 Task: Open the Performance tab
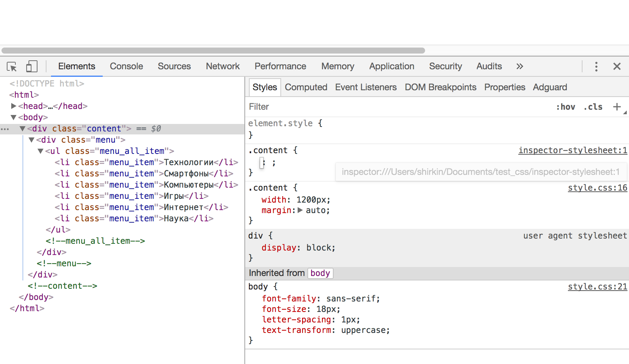pyautogui.click(x=280, y=66)
